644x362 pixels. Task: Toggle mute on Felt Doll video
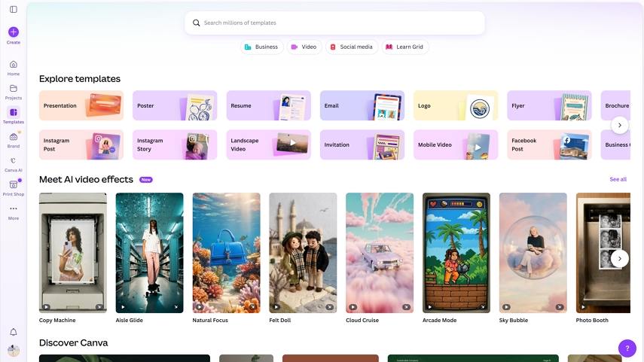click(x=329, y=307)
